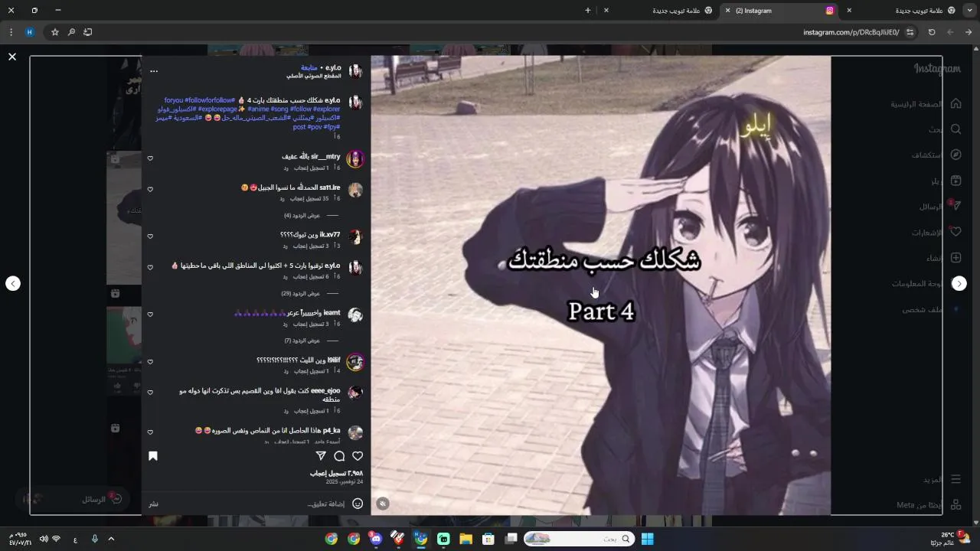Reply to ik.xv77's comment via 'رد'

(x=286, y=246)
